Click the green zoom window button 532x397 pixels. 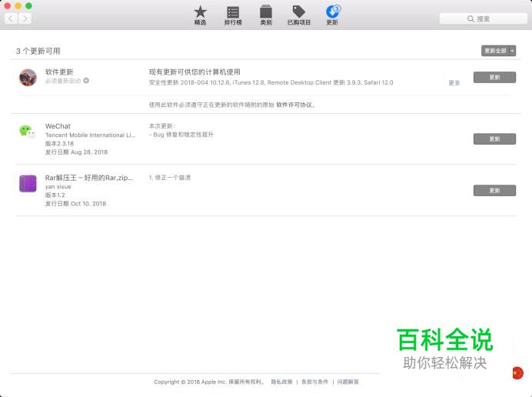[x=29, y=5]
